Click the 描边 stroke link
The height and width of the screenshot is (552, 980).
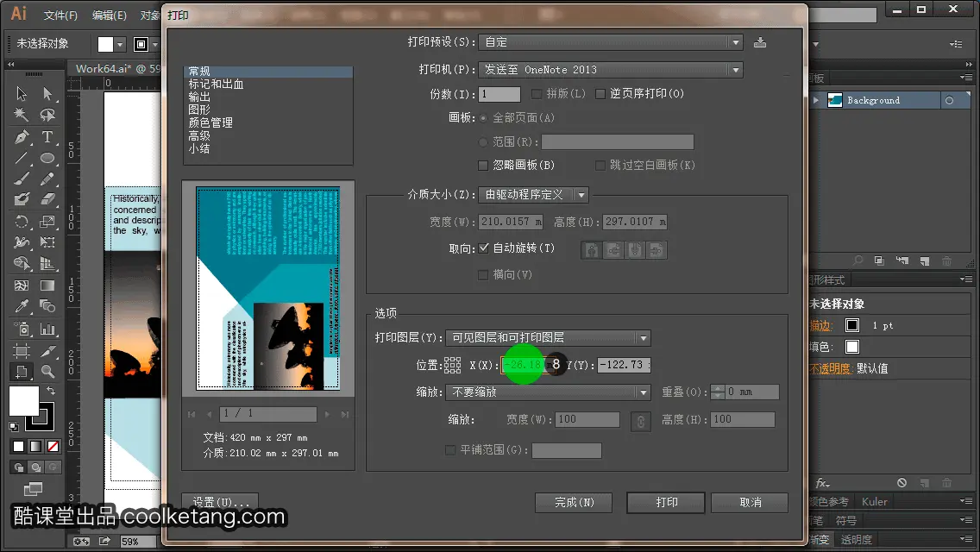pos(820,326)
